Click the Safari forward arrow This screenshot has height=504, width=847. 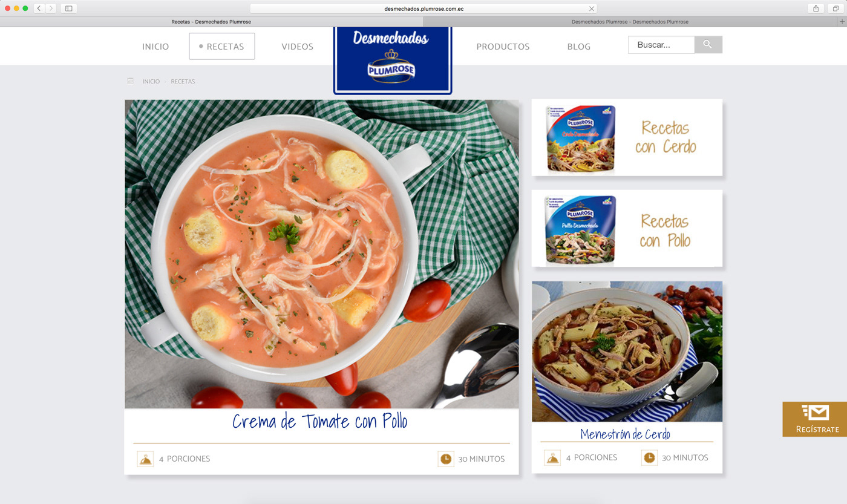[x=51, y=8]
